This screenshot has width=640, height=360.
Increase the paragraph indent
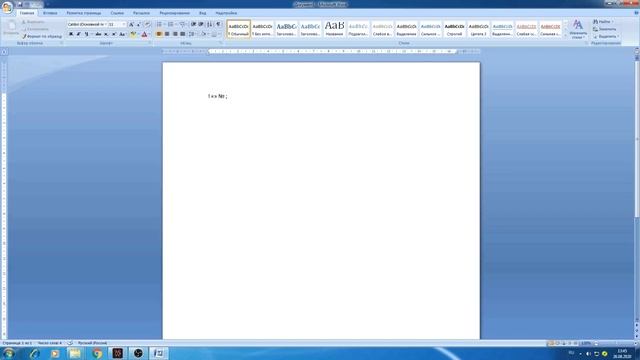click(201, 24)
